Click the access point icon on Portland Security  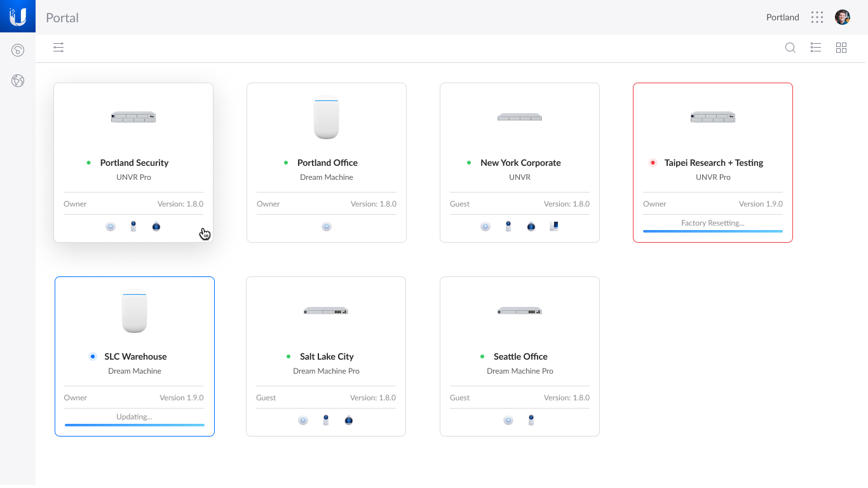click(x=111, y=226)
